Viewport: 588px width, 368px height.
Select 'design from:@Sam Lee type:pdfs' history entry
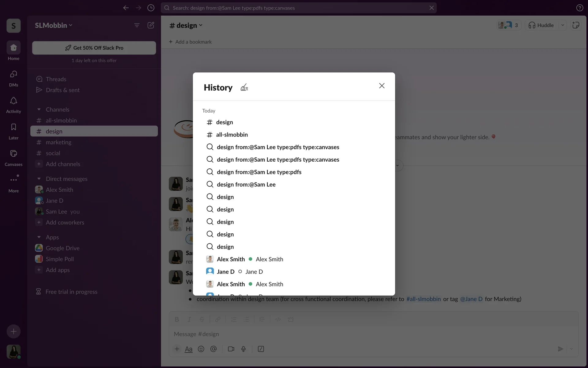pos(259,172)
